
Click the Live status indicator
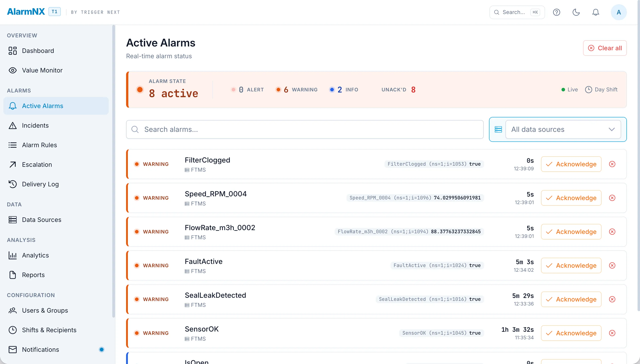(x=570, y=90)
